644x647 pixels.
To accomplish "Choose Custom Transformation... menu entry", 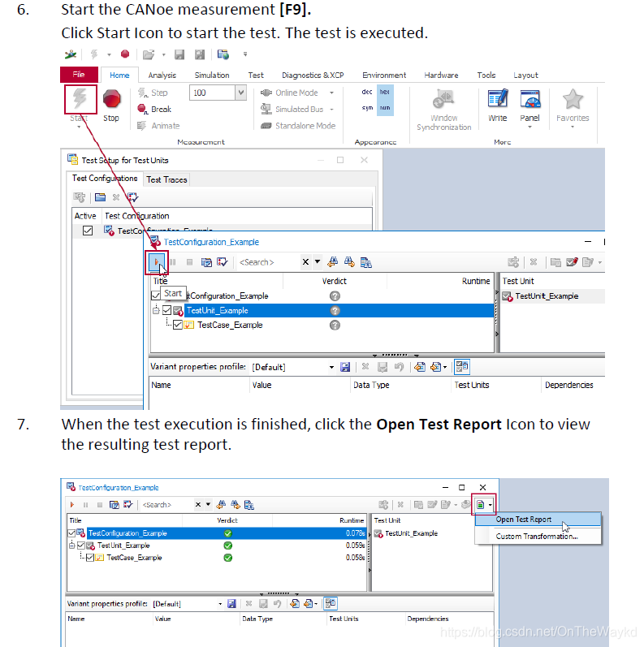I will pyautogui.click(x=537, y=537).
